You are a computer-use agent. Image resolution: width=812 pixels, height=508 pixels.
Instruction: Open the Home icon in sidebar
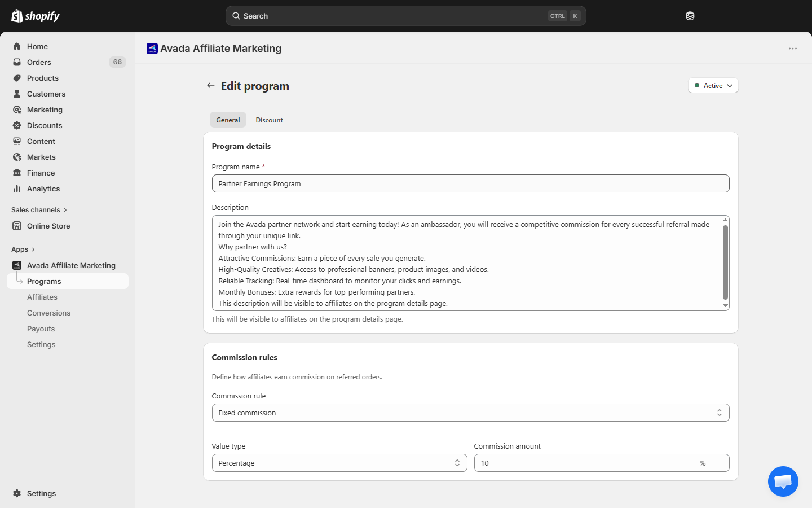coord(17,46)
